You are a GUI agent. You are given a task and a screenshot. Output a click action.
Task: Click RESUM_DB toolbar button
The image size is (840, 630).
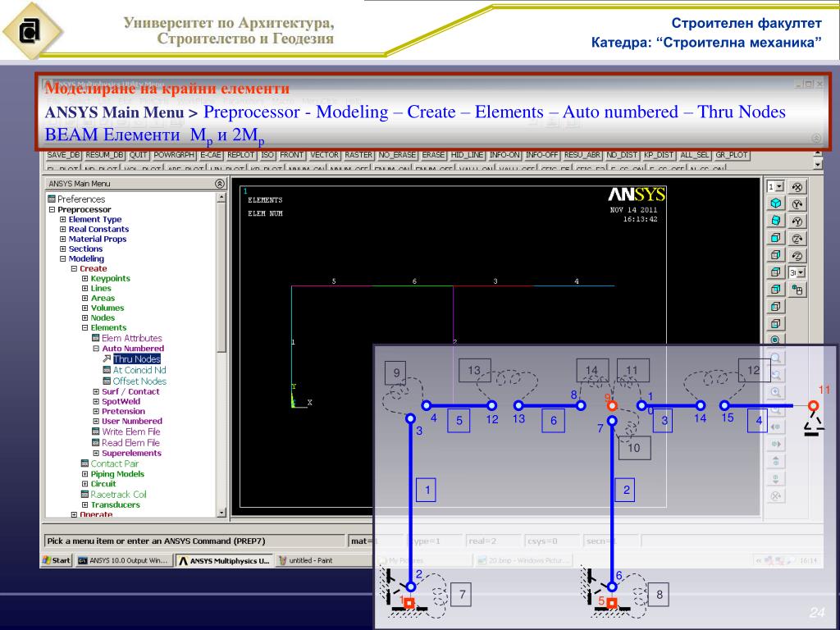click(104, 155)
